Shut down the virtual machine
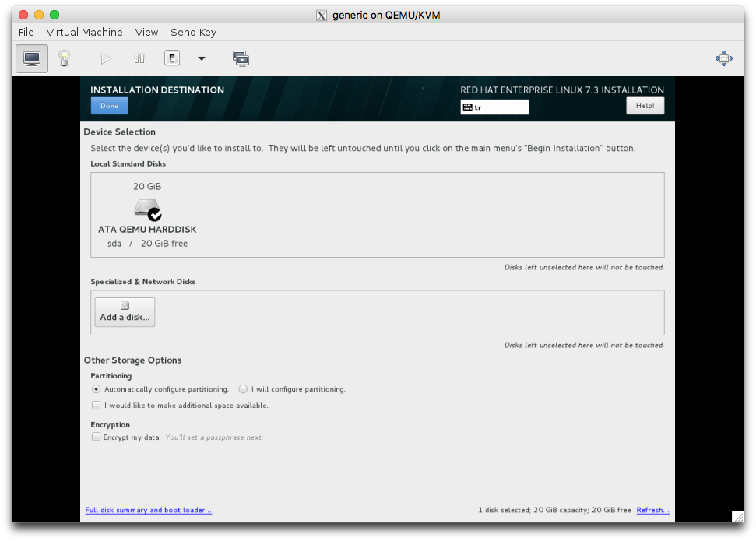The image size is (756, 541). 172,58
